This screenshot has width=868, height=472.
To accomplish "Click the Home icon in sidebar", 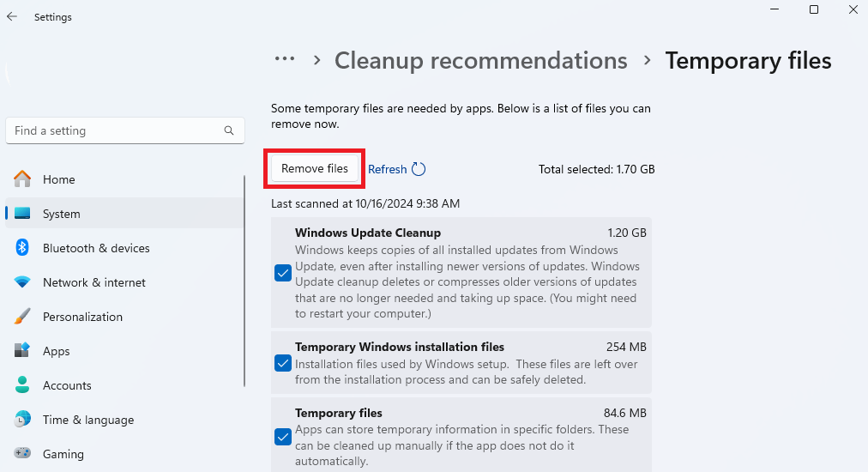I will coord(23,179).
